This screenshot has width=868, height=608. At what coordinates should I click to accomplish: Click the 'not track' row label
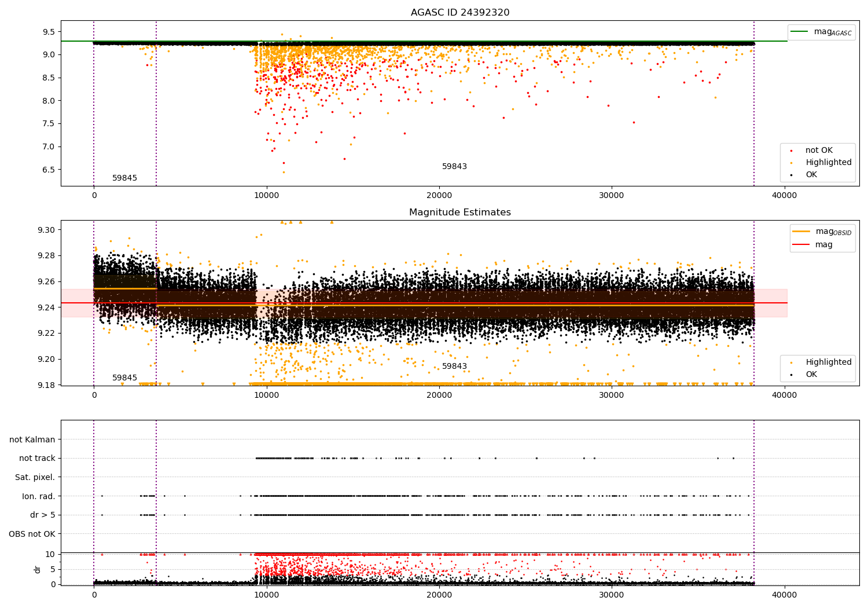(x=37, y=459)
